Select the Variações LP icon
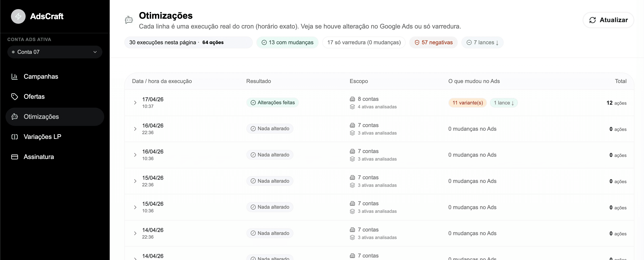Viewport: 644px width, 260px height. click(15, 137)
